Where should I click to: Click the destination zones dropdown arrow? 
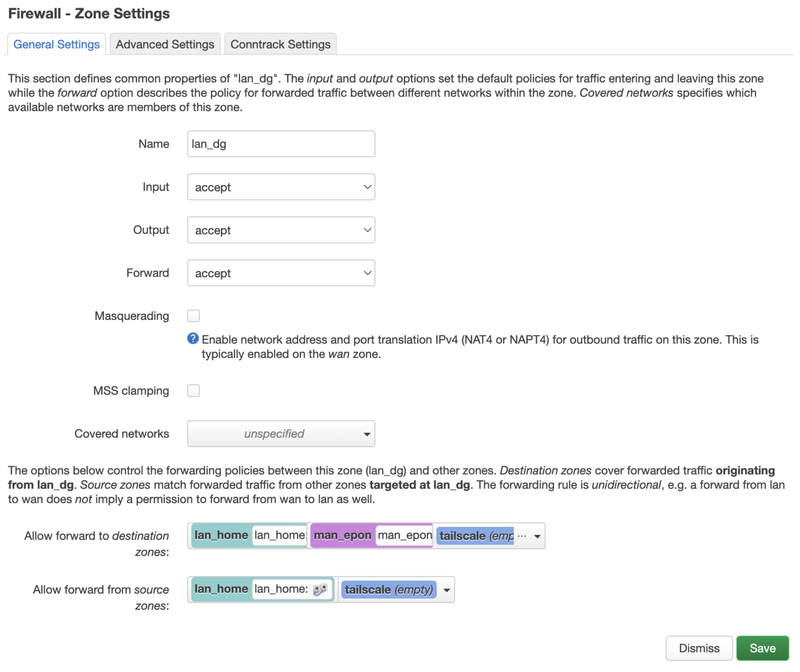[537, 536]
